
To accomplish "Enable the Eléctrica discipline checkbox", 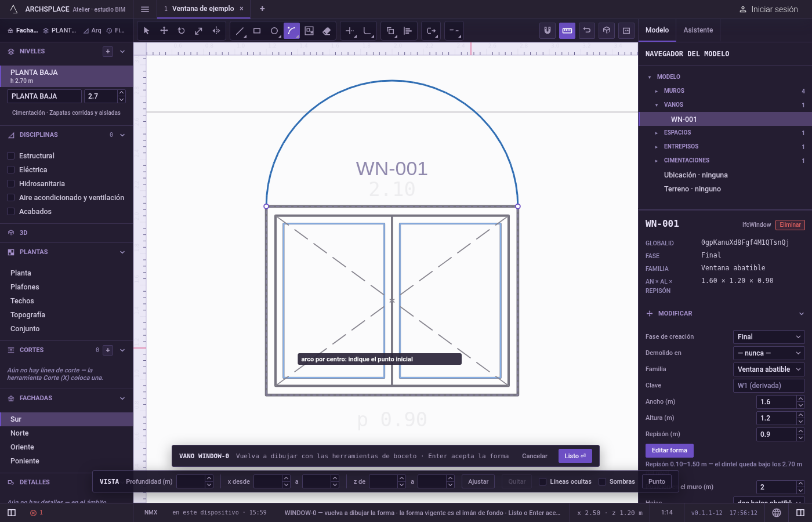I will pyautogui.click(x=10, y=170).
